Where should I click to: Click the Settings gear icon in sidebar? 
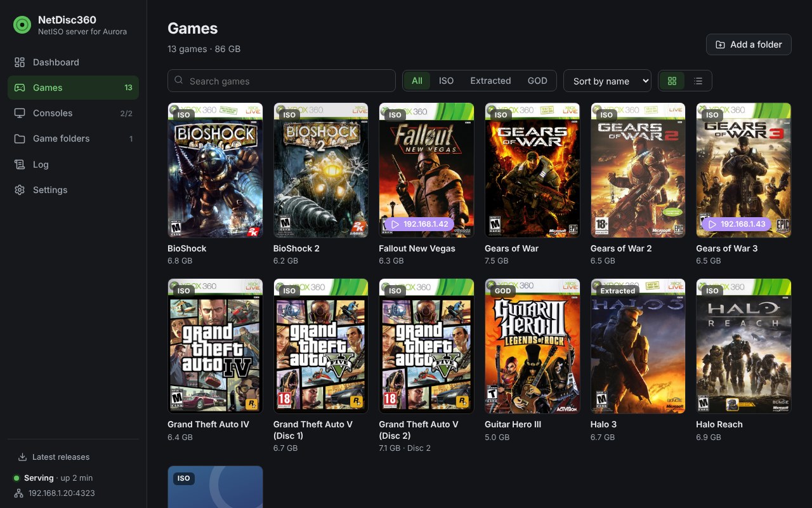20,190
